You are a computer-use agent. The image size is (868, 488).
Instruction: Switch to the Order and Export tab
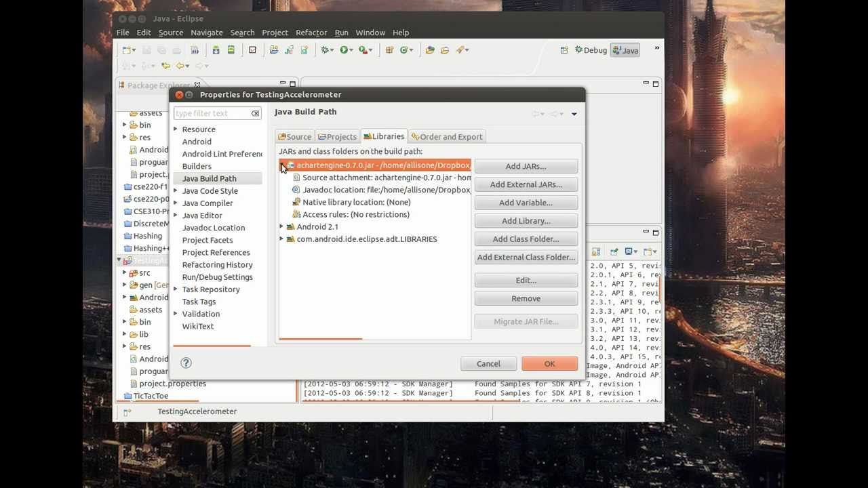(447, 137)
